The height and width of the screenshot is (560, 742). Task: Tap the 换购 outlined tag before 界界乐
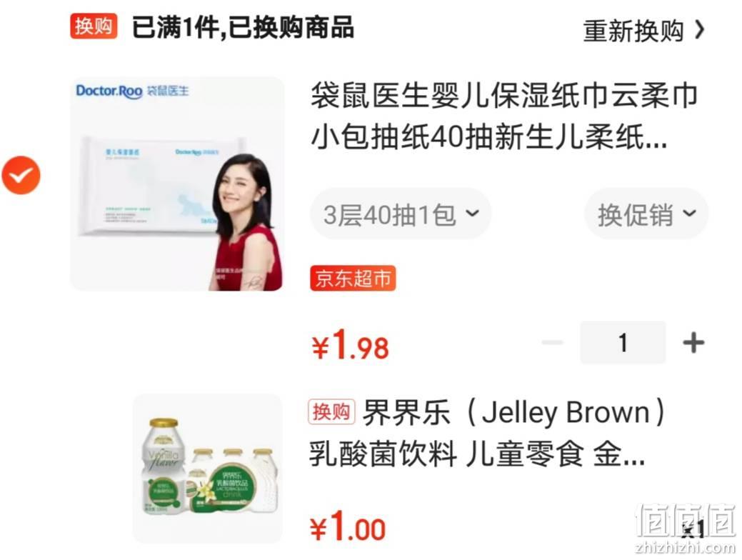331,411
